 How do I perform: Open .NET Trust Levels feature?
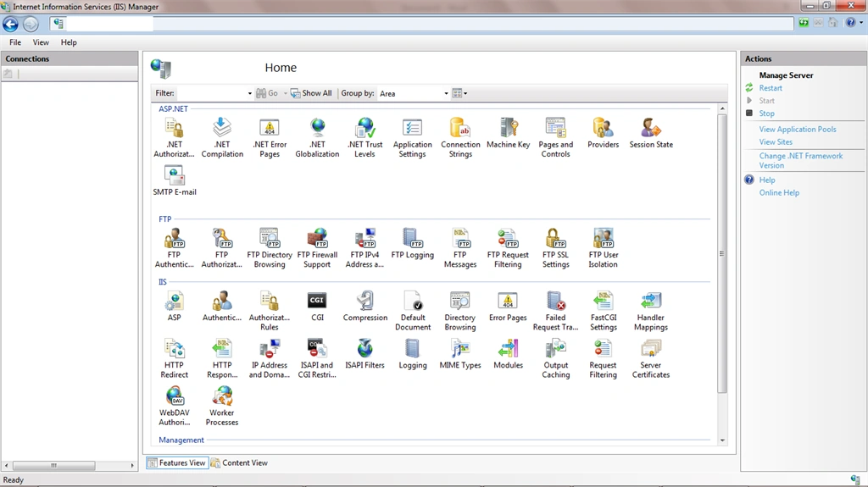point(364,138)
